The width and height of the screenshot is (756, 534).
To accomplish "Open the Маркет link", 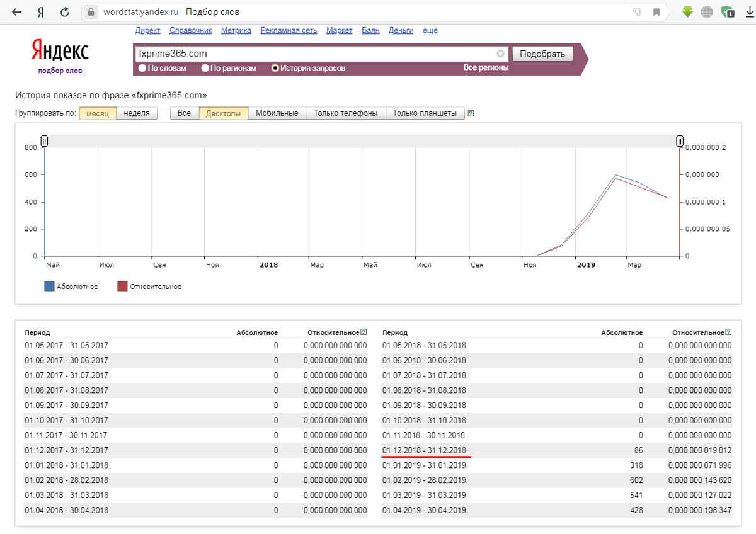I will [340, 30].
